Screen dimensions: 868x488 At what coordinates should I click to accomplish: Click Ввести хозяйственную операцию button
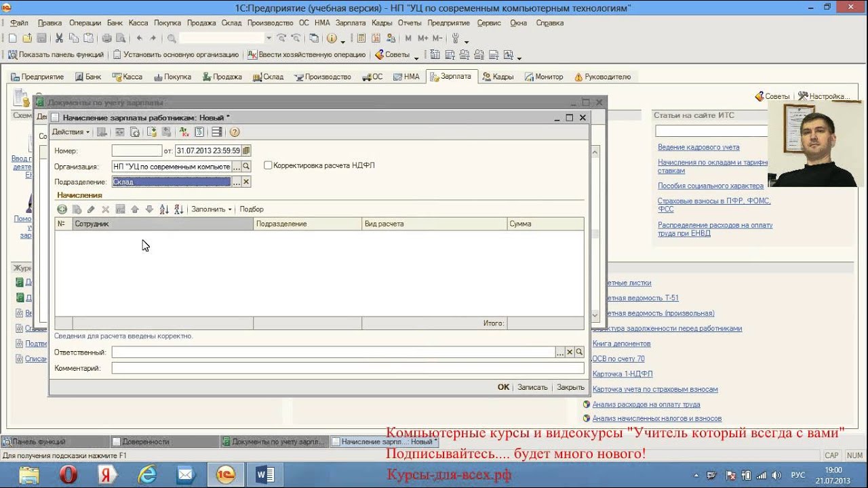point(307,55)
